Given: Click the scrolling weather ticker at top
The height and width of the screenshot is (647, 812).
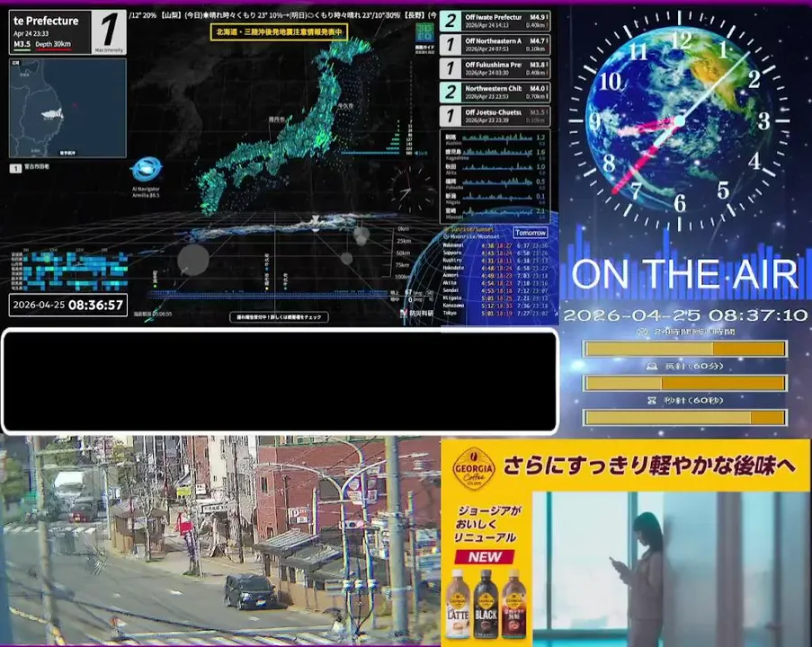Looking at the screenshot, I should (282, 15).
